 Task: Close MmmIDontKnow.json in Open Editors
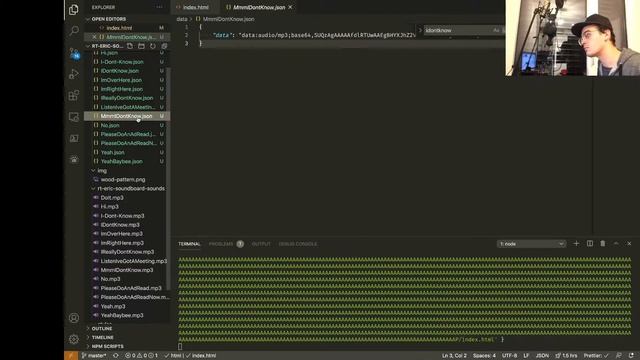pos(94,37)
